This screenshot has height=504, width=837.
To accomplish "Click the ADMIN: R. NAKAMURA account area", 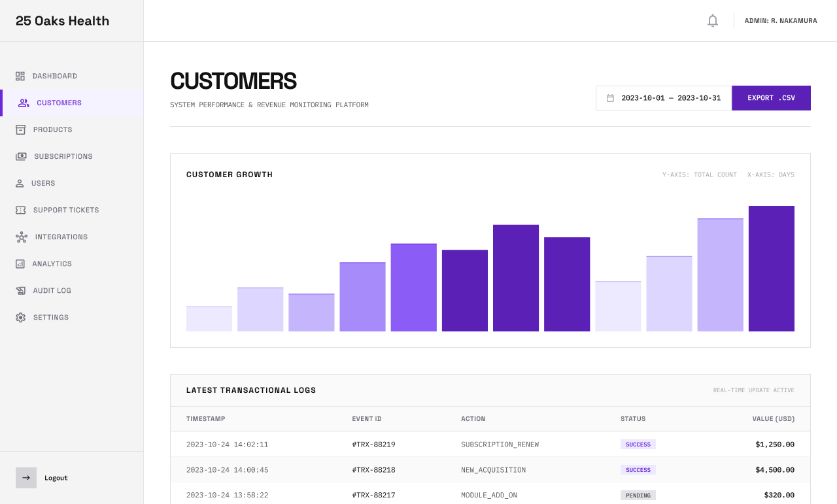I will [x=781, y=20].
